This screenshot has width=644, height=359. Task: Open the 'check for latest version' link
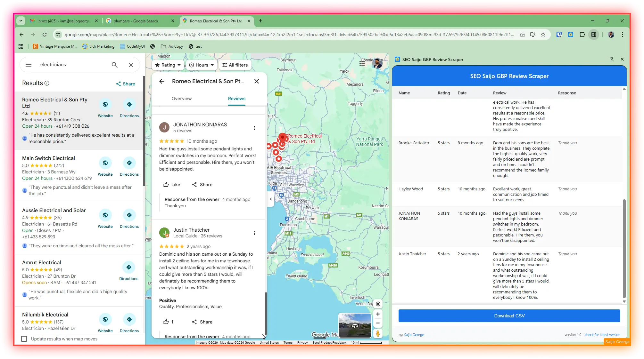pos(602,334)
